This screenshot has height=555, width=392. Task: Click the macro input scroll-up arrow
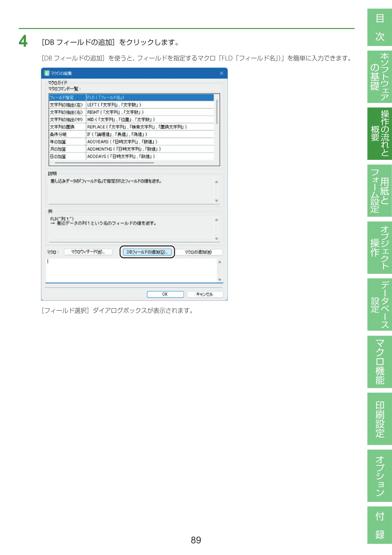pyautogui.click(x=220, y=262)
